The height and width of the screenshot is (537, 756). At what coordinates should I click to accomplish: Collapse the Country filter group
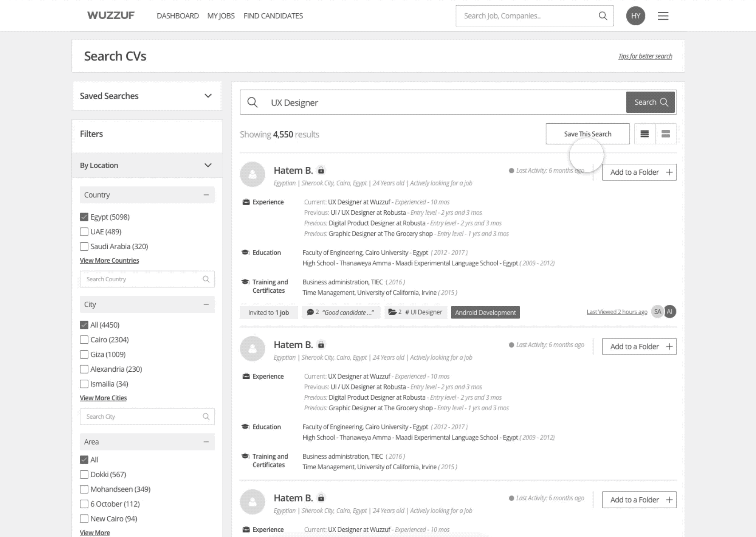[206, 195]
